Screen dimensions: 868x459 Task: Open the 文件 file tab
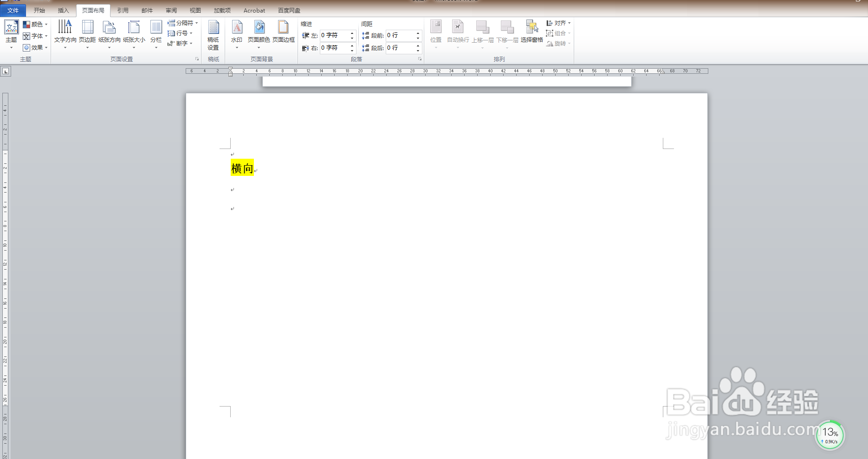point(13,10)
